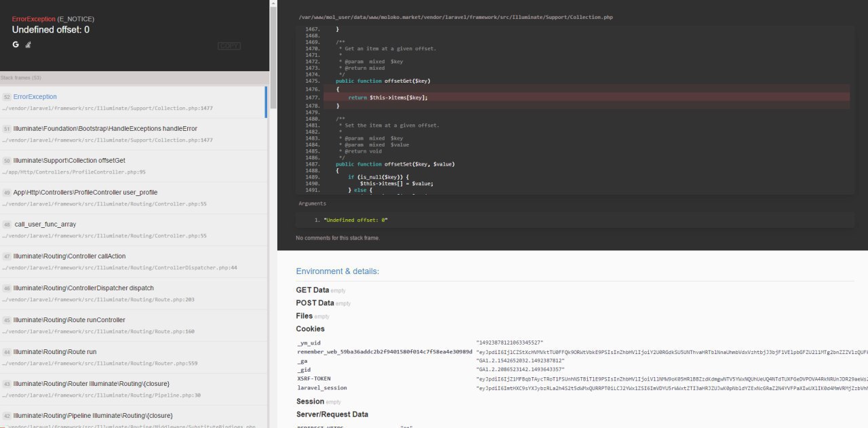Search the error on Stack Overflow

click(28, 45)
